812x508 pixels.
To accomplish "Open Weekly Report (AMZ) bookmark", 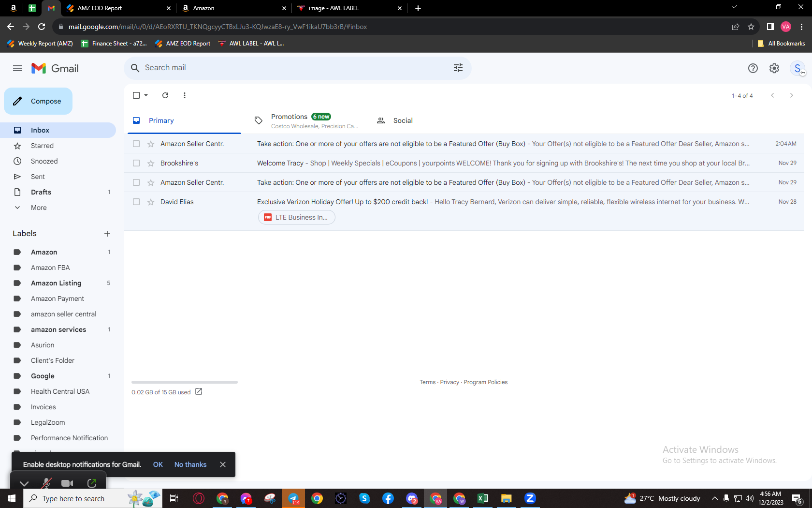I will pyautogui.click(x=40, y=44).
